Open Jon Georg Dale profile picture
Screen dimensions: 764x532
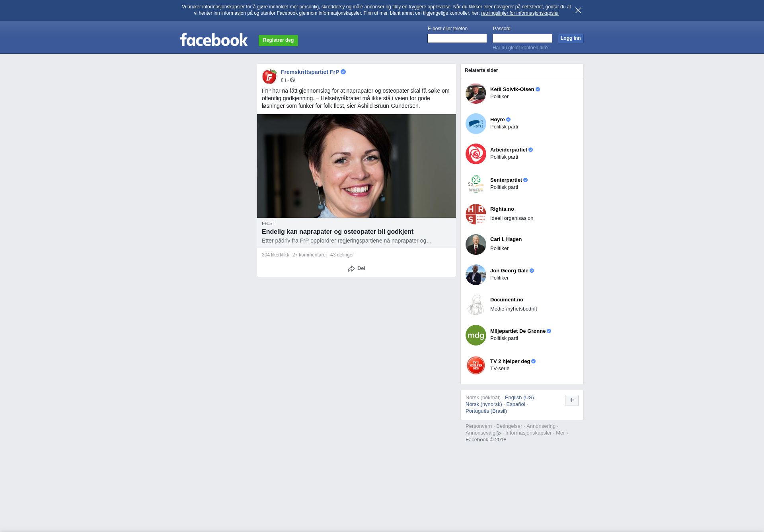(476, 275)
